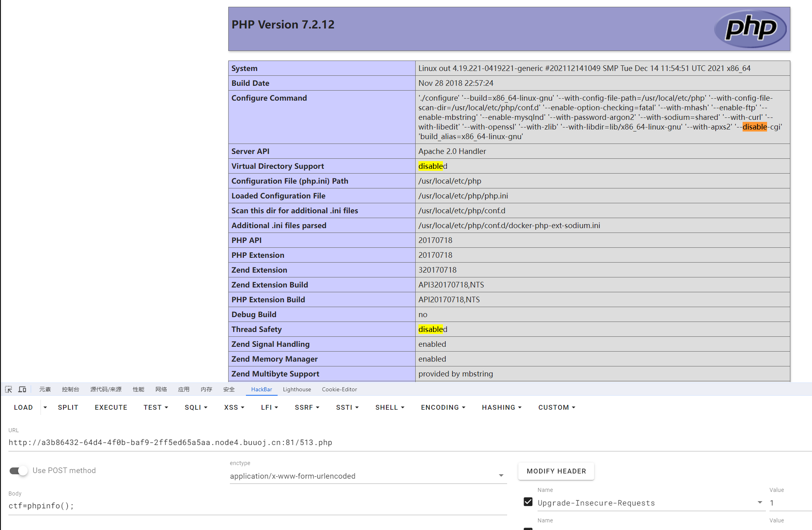Click the 'Configure Command' row label

click(269, 98)
